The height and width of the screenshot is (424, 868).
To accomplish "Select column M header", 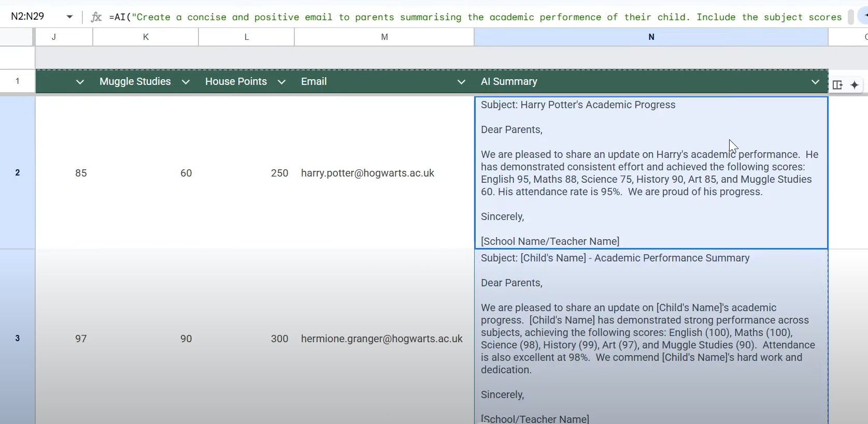I will coord(385,37).
